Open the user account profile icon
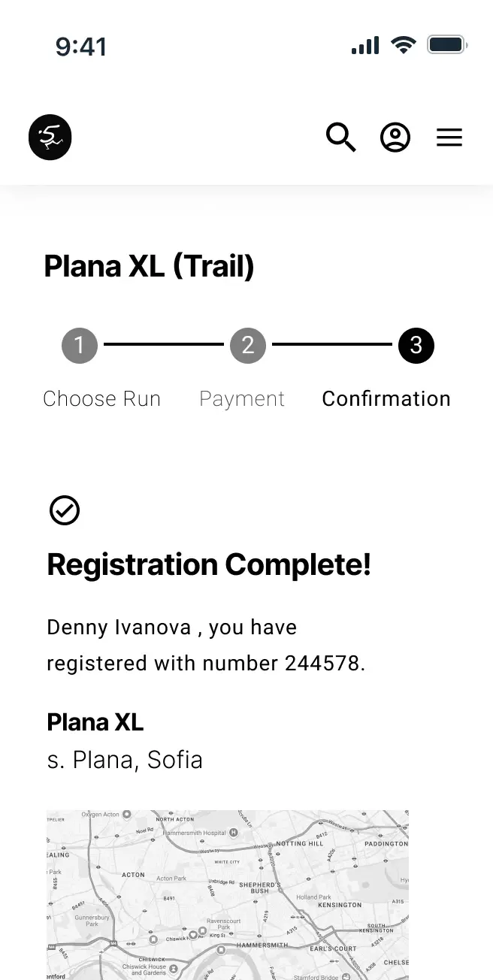 pyautogui.click(x=395, y=138)
